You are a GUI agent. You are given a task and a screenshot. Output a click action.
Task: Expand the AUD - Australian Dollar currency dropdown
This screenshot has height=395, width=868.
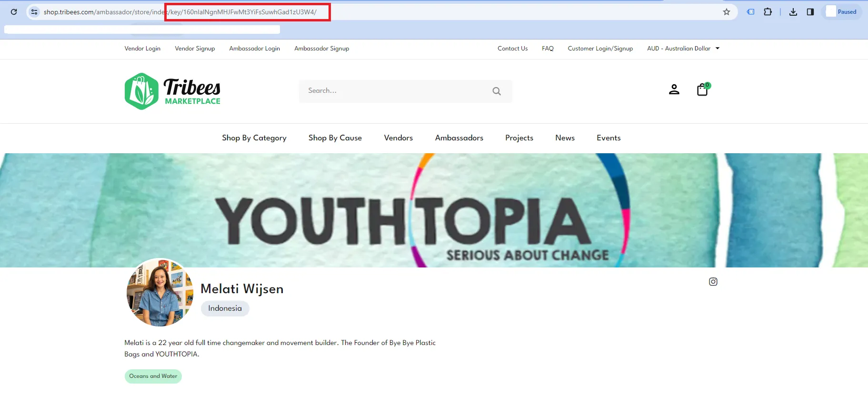tap(683, 49)
